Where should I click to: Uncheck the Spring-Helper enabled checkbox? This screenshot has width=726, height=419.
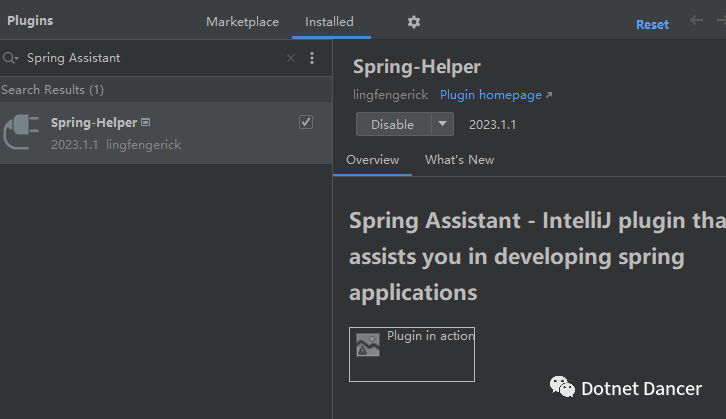click(306, 122)
